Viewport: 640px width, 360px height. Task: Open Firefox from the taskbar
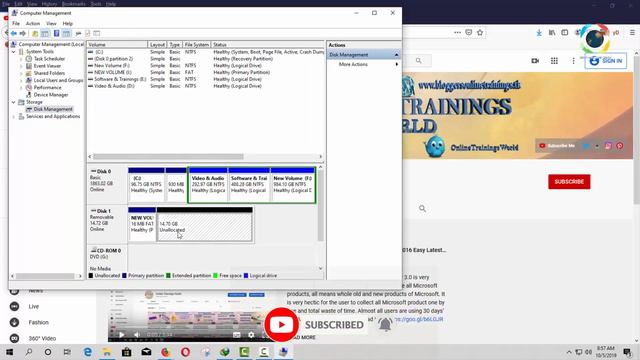tap(166, 352)
